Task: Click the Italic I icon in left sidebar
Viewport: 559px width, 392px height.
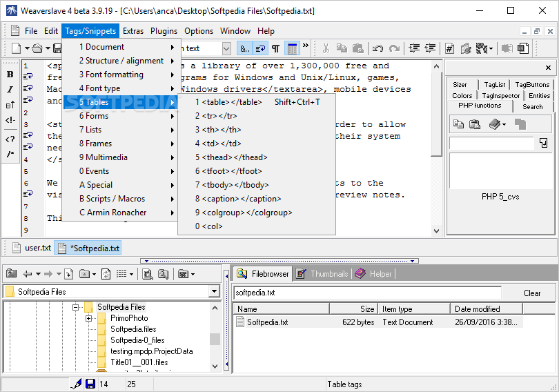Action: 10,90
